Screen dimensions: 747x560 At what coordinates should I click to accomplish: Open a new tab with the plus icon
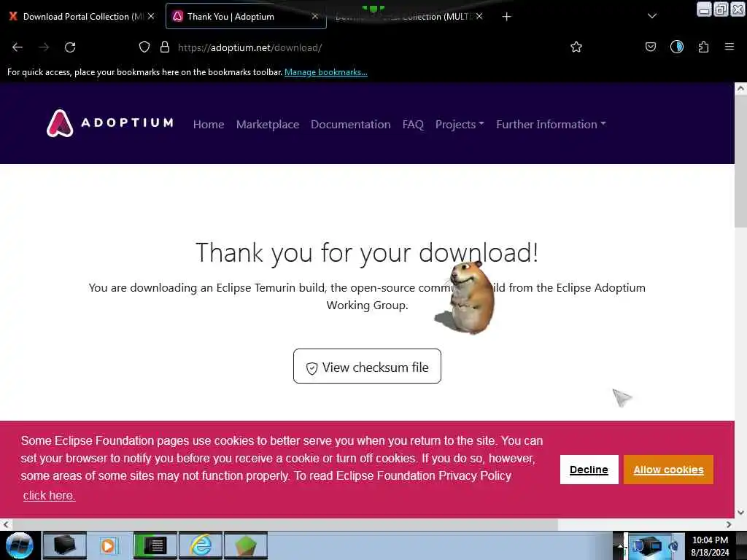(506, 17)
